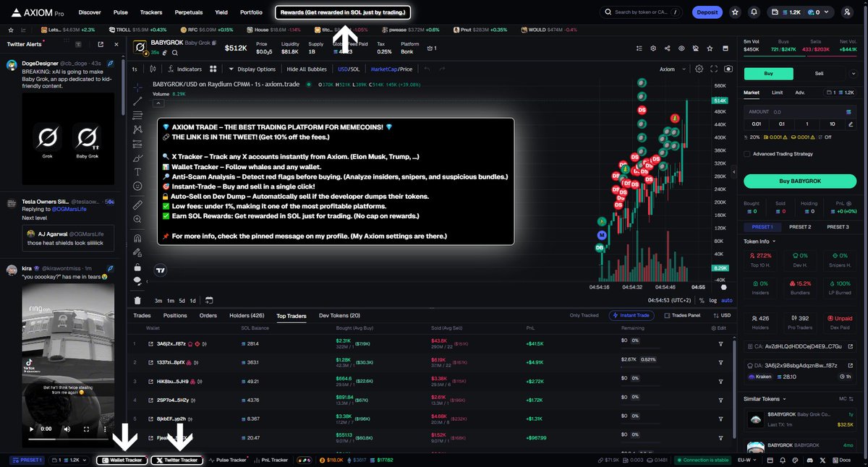The height and width of the screenshot is (467, 868).
Task: Switch to the Limit order tab
Action: (x=777, y=93)
